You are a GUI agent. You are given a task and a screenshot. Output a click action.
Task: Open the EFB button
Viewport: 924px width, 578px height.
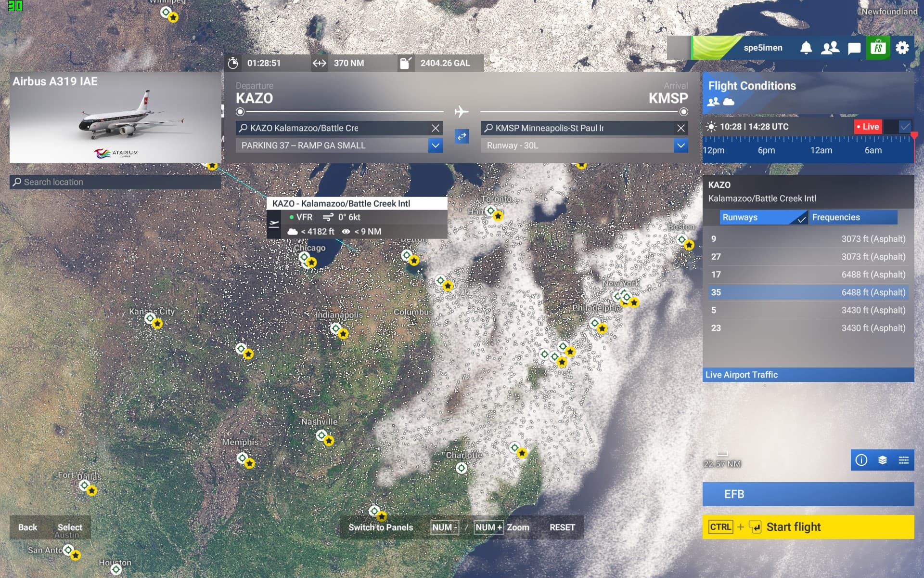pos(808,494)
